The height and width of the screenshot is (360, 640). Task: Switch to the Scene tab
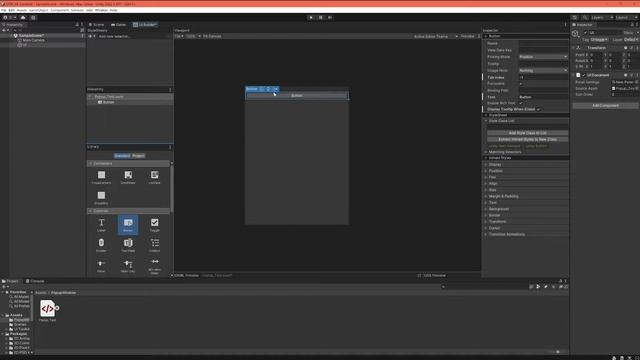(96, 25)
